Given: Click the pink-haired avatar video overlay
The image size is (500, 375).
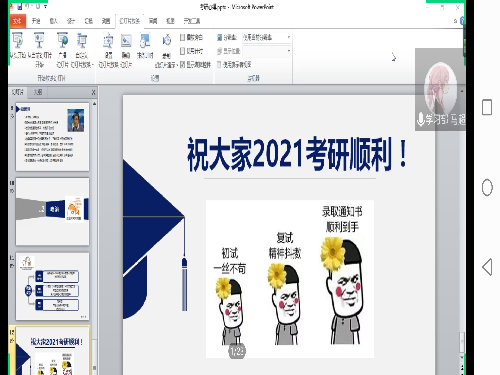Looking at the screenshot, I should click(x=440, y=89).
